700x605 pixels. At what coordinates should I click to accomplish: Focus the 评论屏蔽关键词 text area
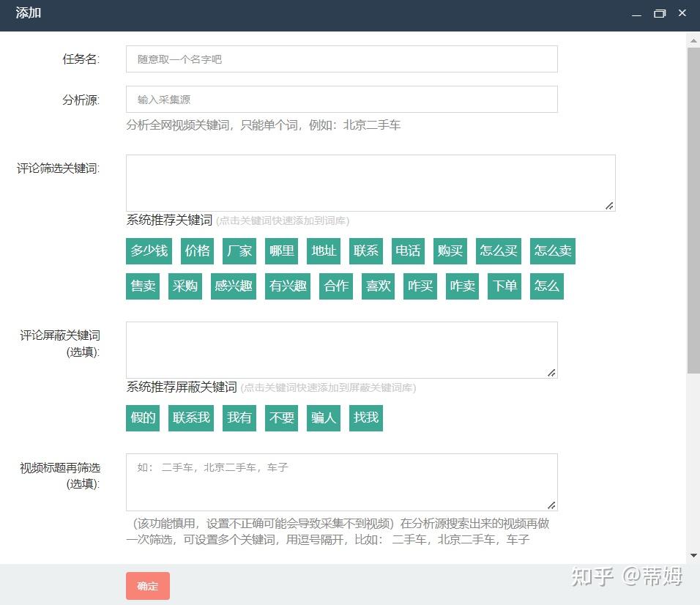341,350
